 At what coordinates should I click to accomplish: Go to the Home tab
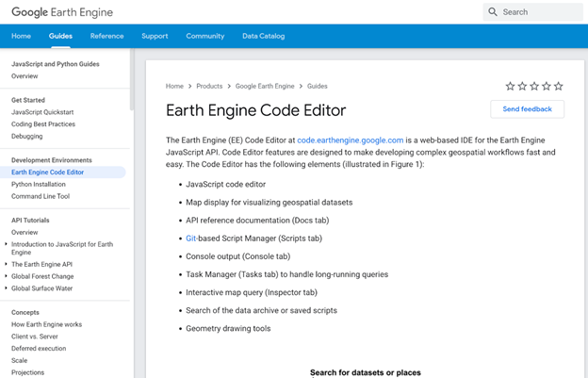[21, 36]
